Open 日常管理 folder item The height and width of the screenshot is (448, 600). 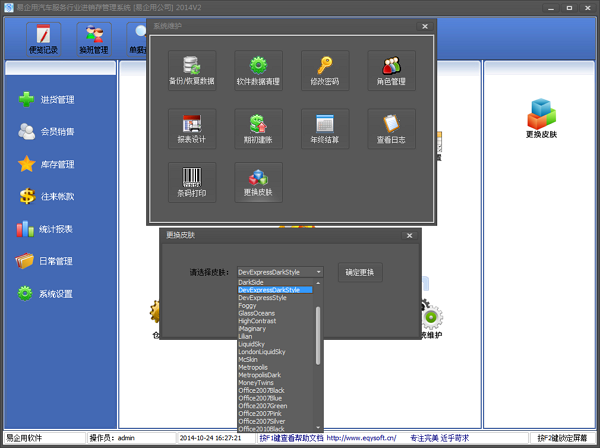pos(44,261)
